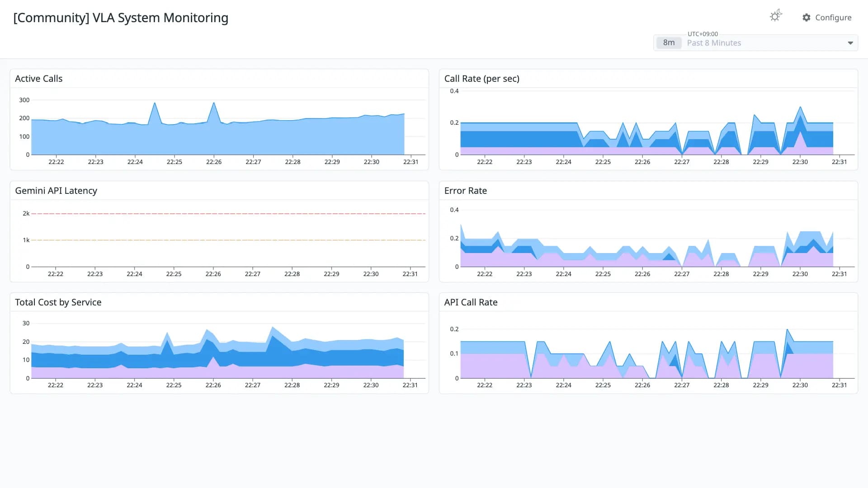Click the Call Rate peak at 22:30
The width and height of the screenshot is (868, 488).
[800, 107]
